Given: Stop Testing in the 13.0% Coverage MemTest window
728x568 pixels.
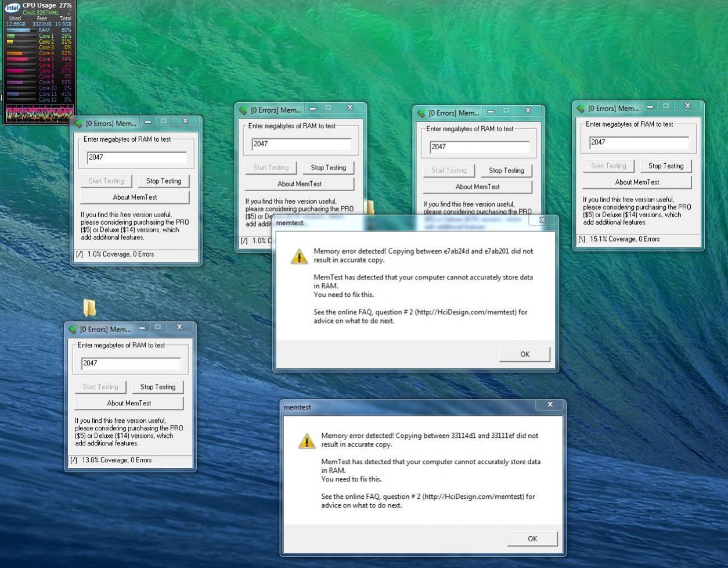Looking at the screenshot, I should 158,387.
